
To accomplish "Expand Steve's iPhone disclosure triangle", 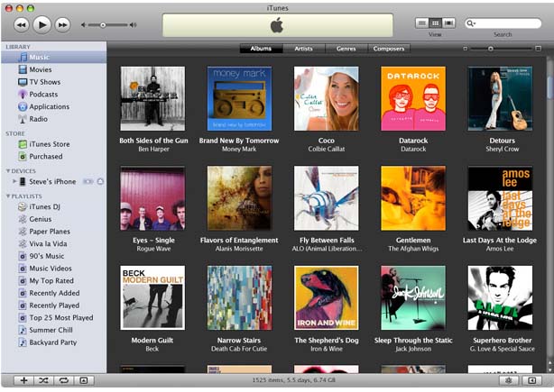I will point(14,181).
